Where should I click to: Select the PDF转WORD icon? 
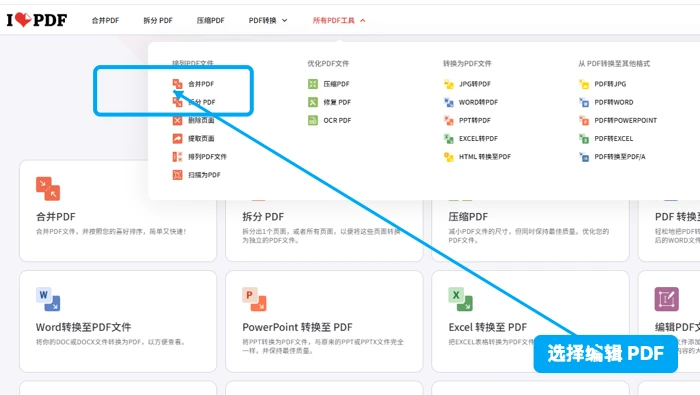pyautogui.click(x=583, y=102)
